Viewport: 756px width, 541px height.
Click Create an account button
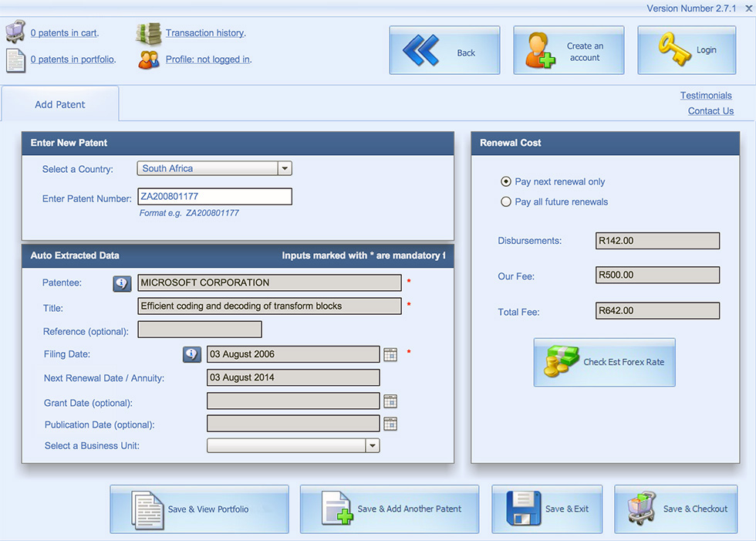tap(569, 50)
